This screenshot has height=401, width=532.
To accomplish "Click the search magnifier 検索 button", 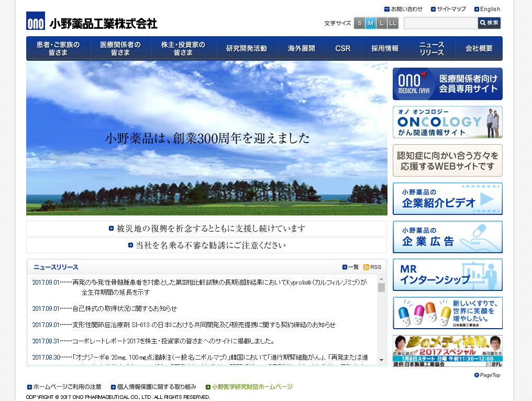I will click(x=489, y=23).
